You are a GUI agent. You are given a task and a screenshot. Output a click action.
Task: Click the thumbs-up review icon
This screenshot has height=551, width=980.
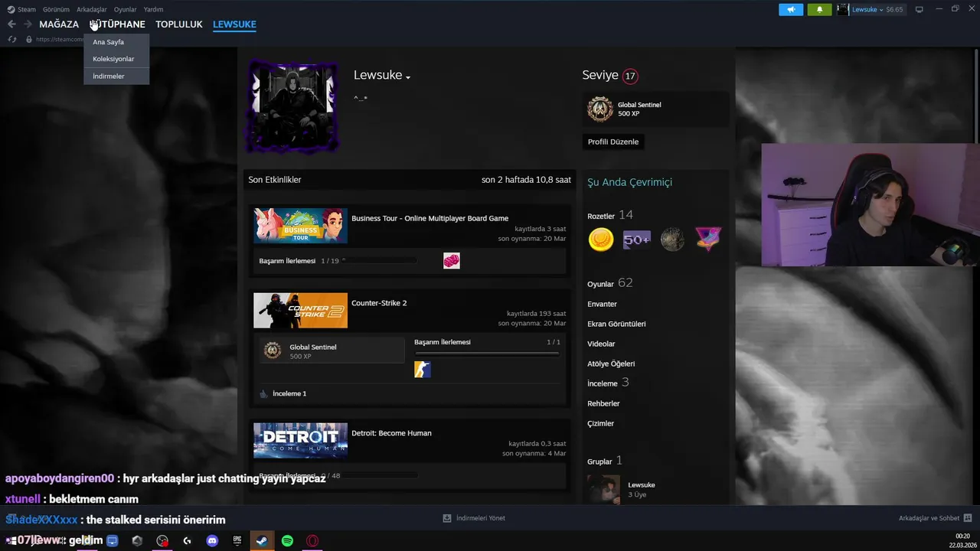[x=263, y=393]
